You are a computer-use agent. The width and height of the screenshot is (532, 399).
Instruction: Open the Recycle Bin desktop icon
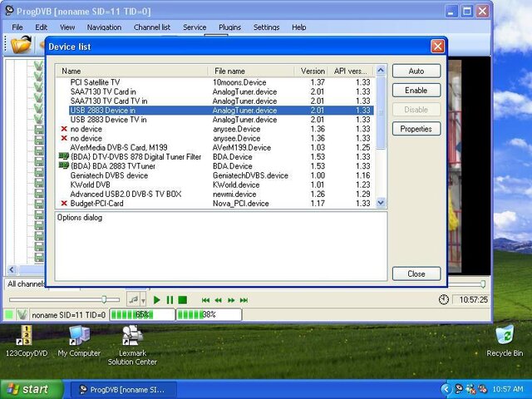[505, 342]
